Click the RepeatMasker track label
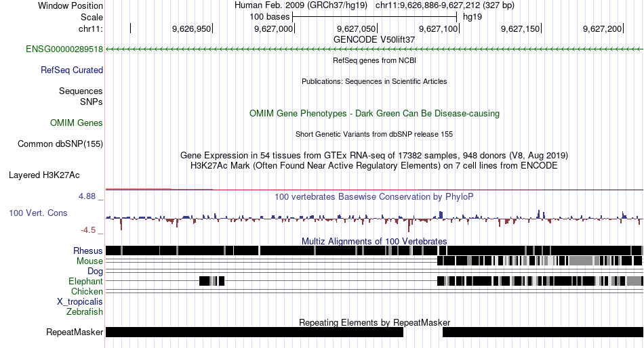644x348 pixels. [x=75, y=332]
